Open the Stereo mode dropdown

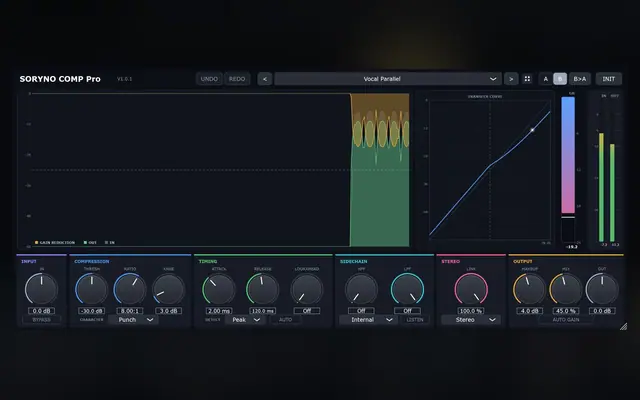[x=471, y=320]
